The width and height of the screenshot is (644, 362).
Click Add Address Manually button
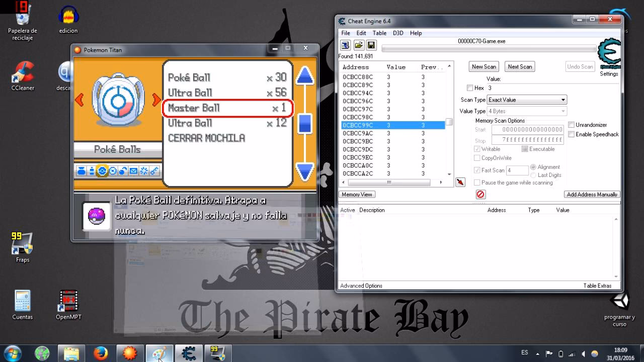click(x=592, y=195)
